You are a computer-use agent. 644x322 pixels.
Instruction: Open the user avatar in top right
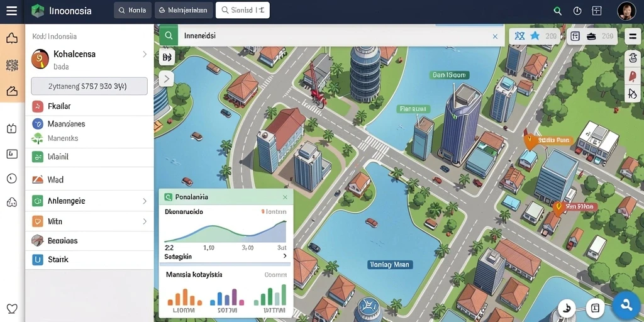point(626,11)
